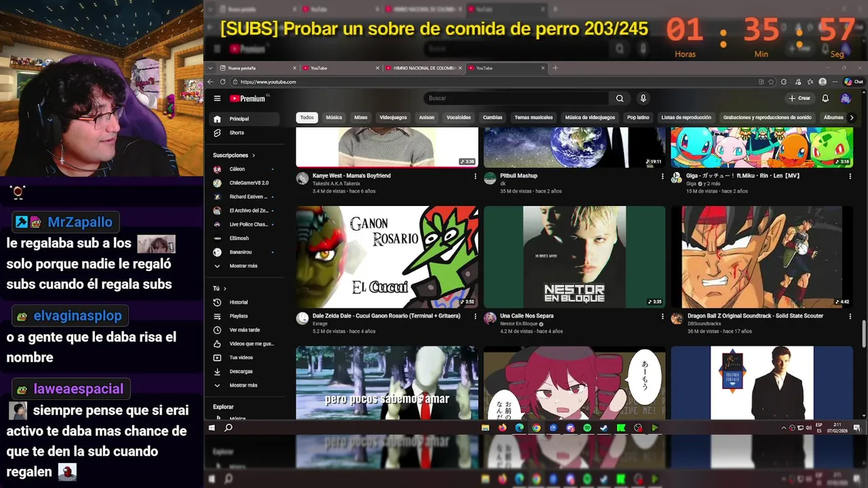Open Spotify from the taskbar

587,428
